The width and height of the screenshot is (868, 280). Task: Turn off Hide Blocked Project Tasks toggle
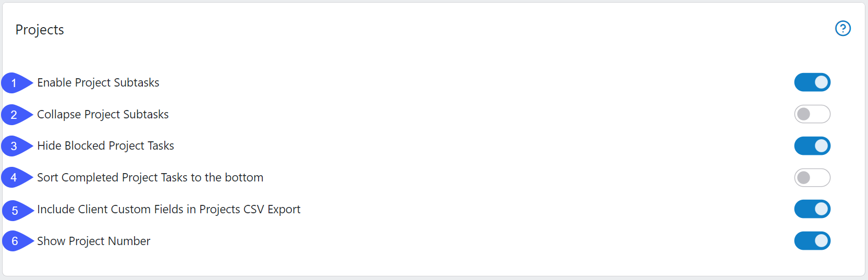pyautogui.click(x=812, y=146)
